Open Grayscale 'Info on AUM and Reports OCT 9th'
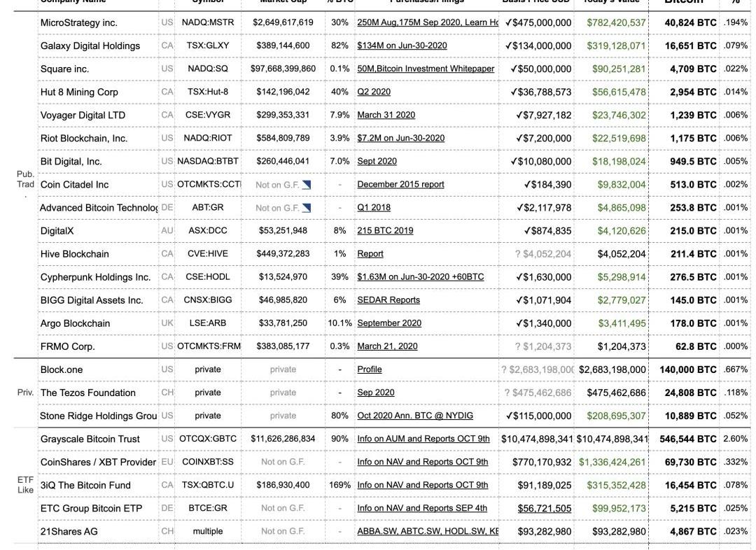This screenshot has height=550, width=756. coord(423,439)
